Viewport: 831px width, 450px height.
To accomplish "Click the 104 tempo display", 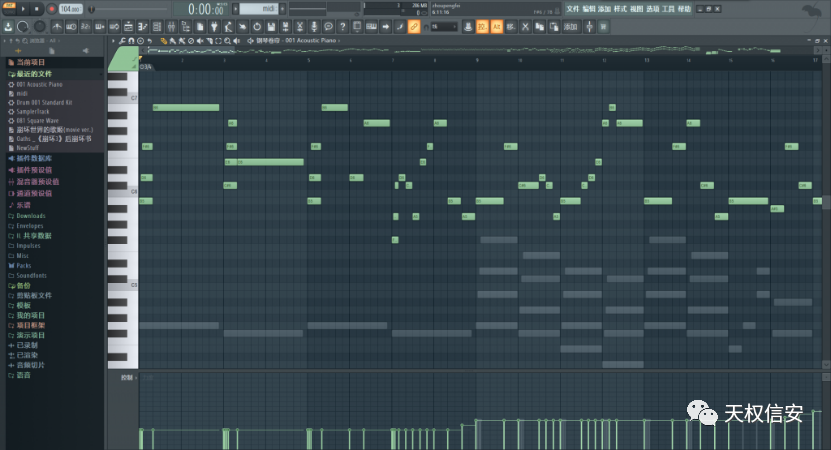I will point(70,8).
